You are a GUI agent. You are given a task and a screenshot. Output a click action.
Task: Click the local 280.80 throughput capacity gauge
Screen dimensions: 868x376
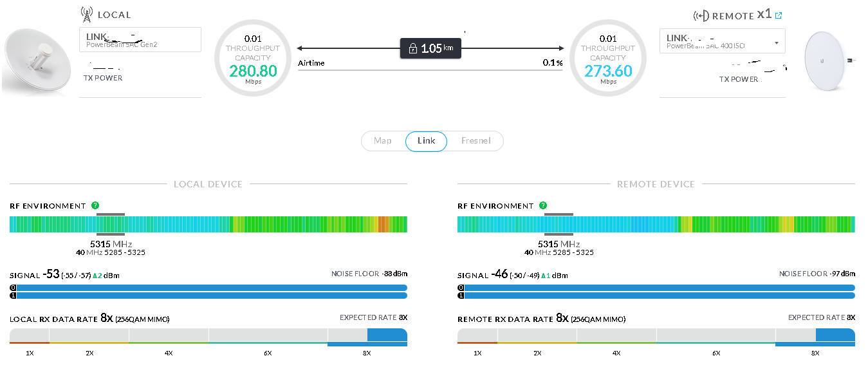pos(254,58)
